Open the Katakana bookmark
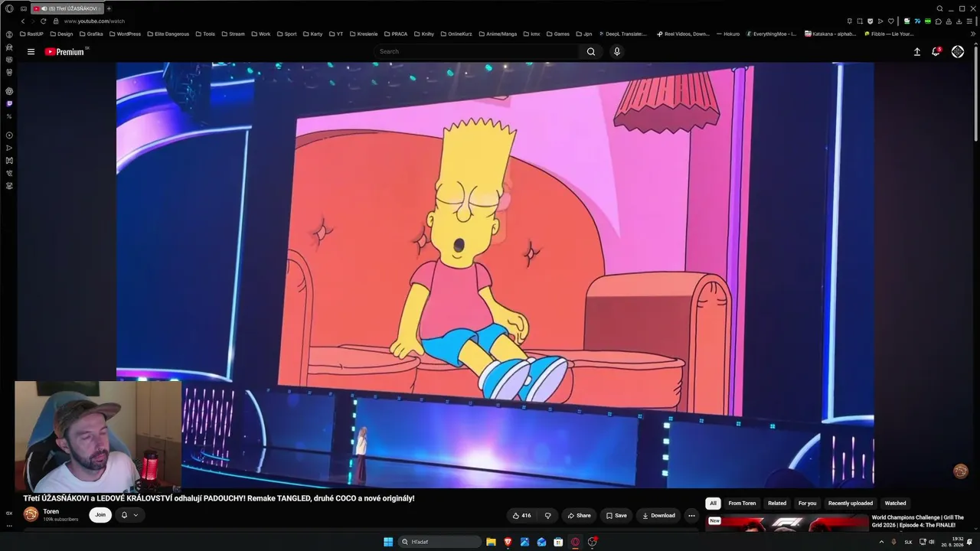The height and width of the screenshot is (551, 980). pos(831,34)
